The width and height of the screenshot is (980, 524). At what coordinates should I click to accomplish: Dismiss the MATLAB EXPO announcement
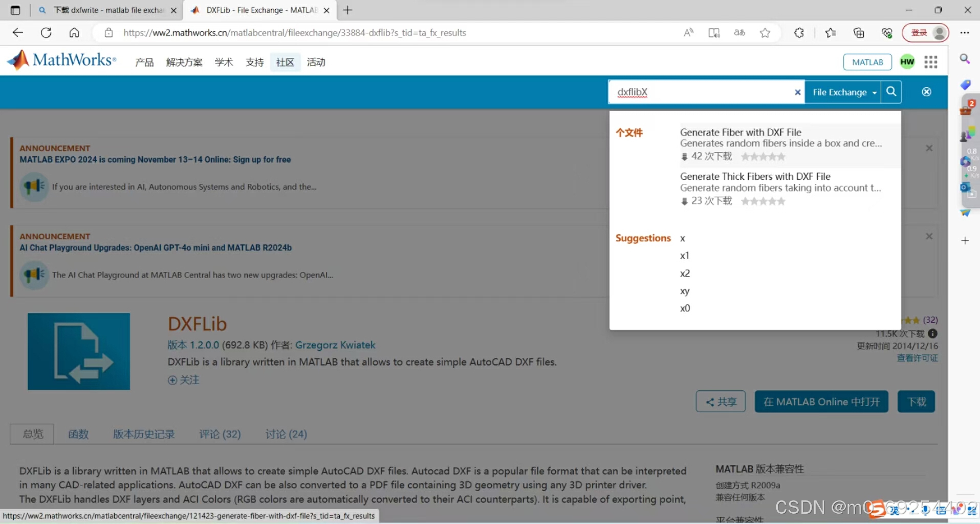coord(929,148)
